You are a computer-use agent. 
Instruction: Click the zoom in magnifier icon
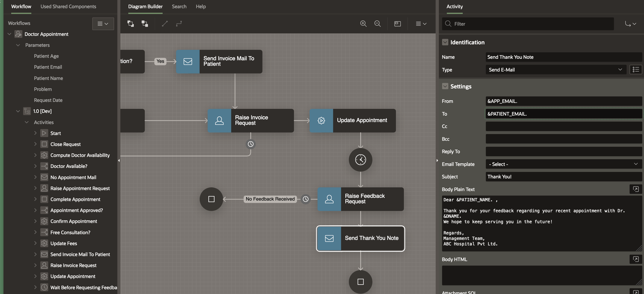[363, 24]
